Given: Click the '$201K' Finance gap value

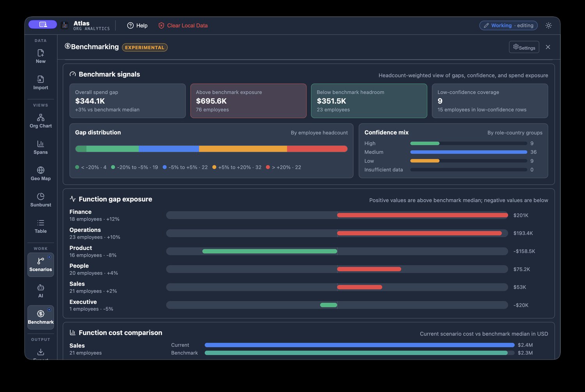Looking at the screenshot, I should click(521, 215).
